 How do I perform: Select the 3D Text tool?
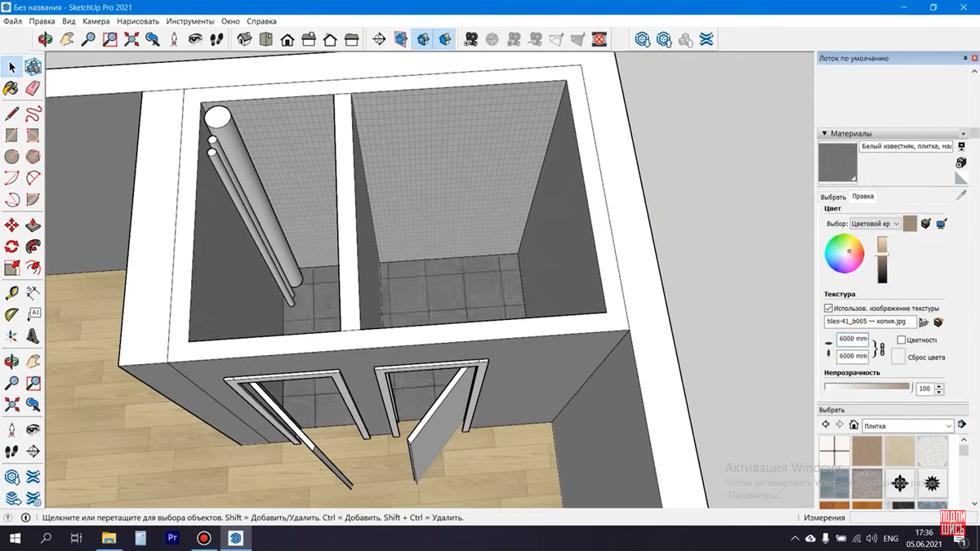[x=33, y=335]
